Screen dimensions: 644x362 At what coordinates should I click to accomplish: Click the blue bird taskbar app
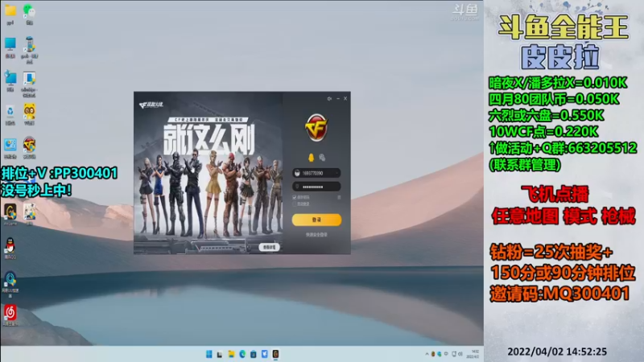(x=265, y=354)
